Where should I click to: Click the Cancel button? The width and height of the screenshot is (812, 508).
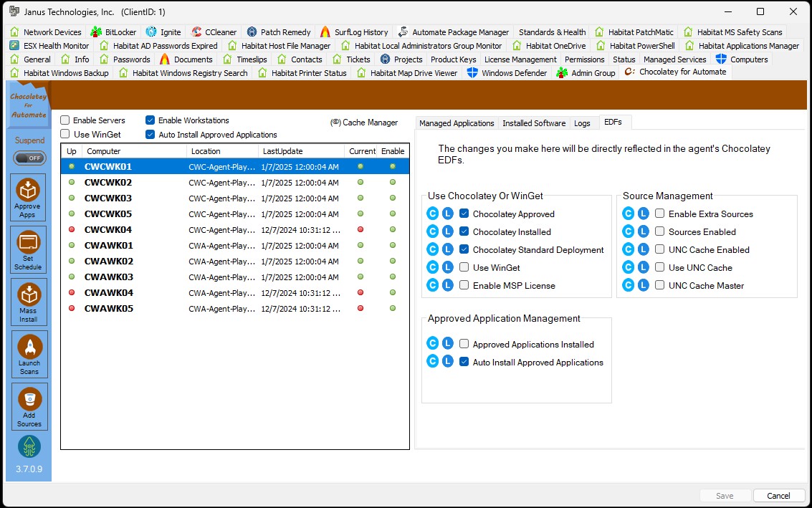click(x=778, y=496)
